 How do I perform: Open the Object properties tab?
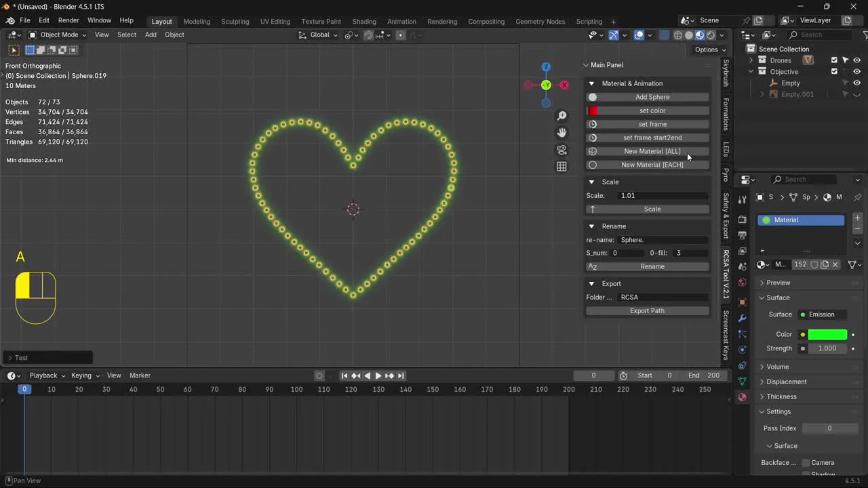[x=742, y=302]
